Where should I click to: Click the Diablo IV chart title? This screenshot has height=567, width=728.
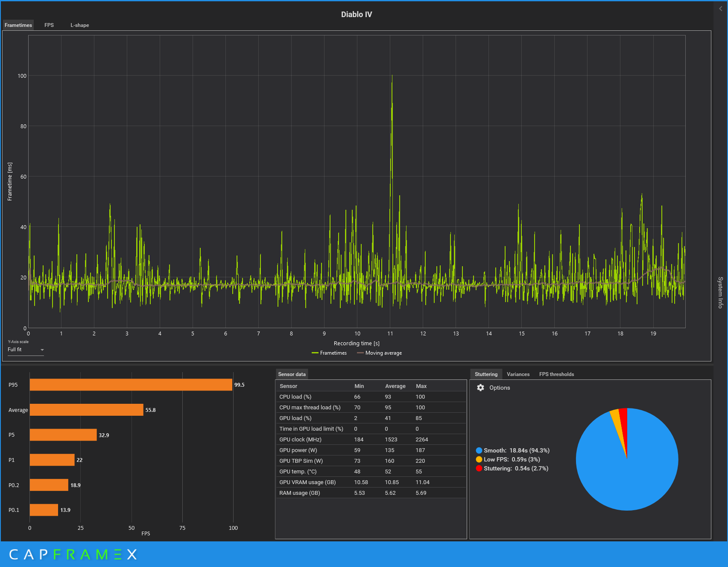point(357,15)
